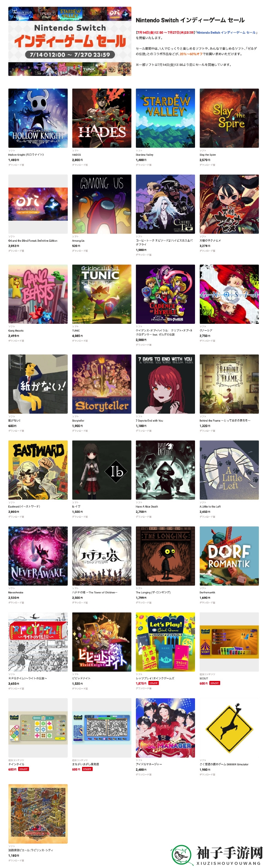Open the Gang Beasts thumbnail

38,294
